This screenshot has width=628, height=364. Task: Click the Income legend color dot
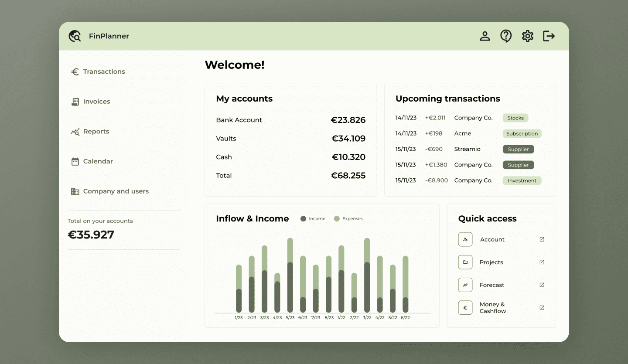click(304, 219)
